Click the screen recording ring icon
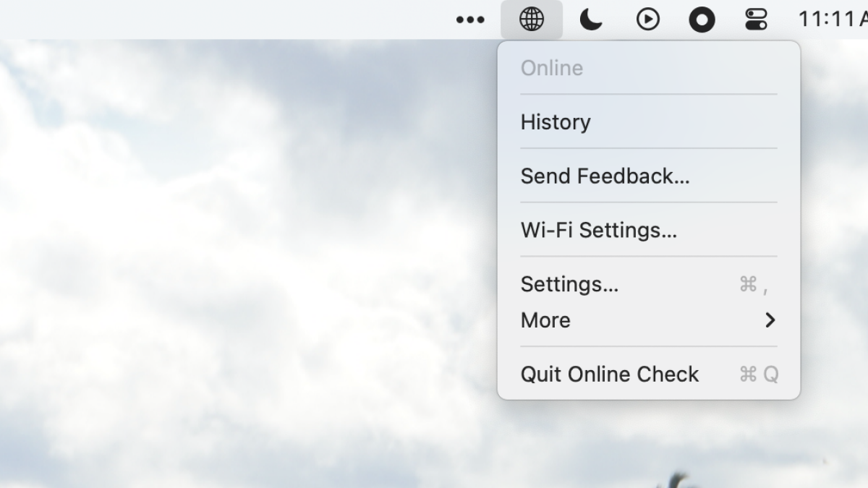The width and height of the screenshot is (868, 488). [702, 20]
